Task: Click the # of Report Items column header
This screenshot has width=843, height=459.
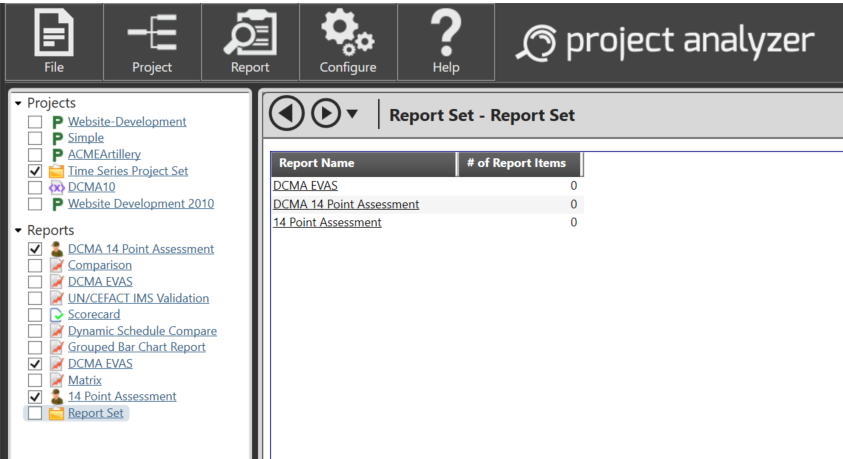Action: (x=517, y=163)
